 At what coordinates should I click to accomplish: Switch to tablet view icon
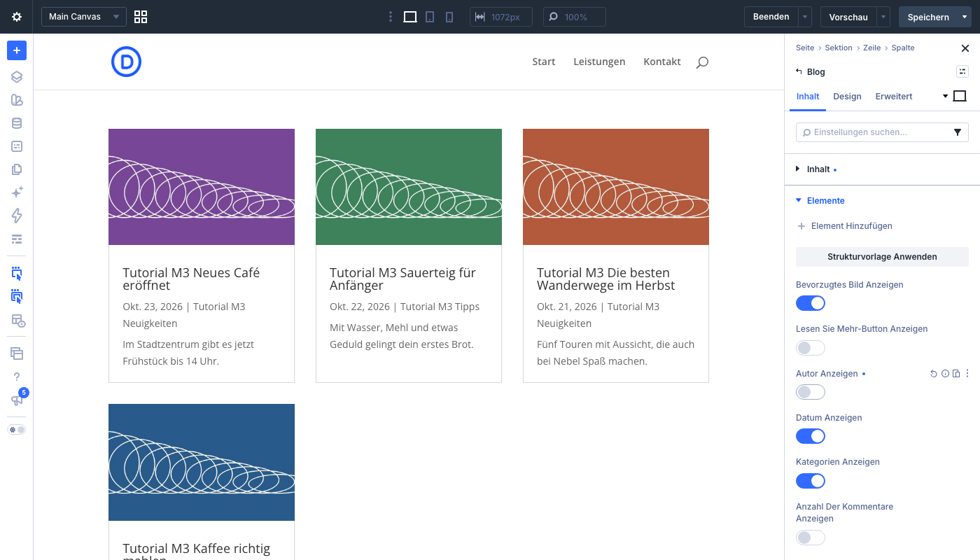(x=430, y=17)
